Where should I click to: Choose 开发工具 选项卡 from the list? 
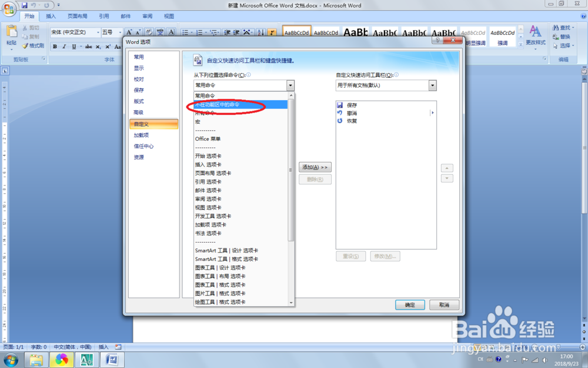240,216
